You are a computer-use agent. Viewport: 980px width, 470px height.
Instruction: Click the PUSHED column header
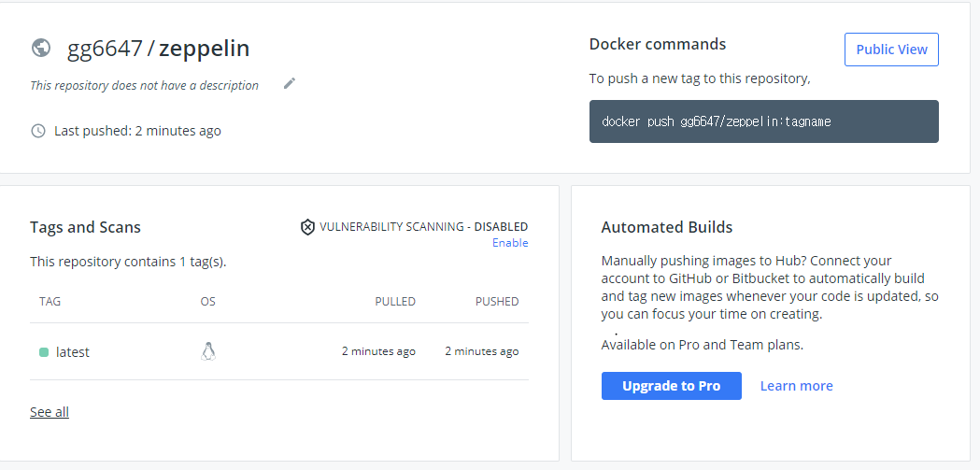coord(497,301)
